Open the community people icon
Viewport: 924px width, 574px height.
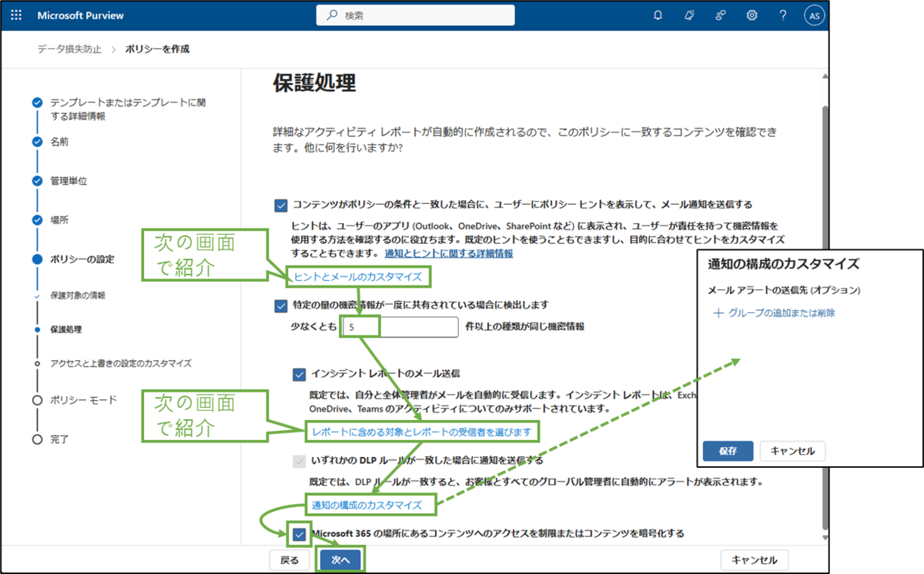pyautogui.click(x=721, y=15)
